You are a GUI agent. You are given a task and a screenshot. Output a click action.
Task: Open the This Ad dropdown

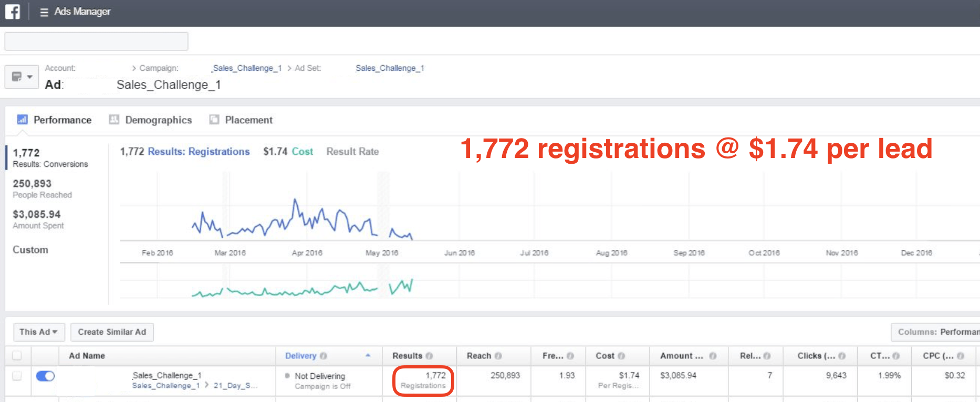point(39,332)
